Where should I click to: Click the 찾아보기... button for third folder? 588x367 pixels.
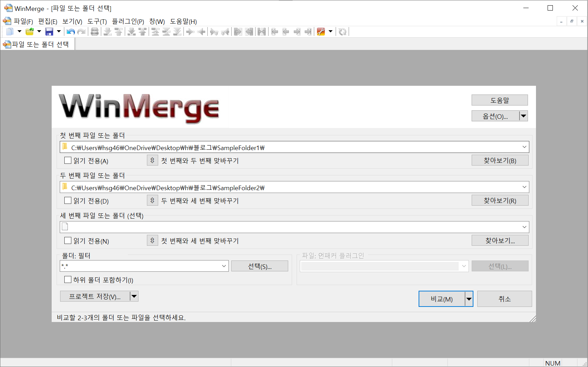(500, 240)
